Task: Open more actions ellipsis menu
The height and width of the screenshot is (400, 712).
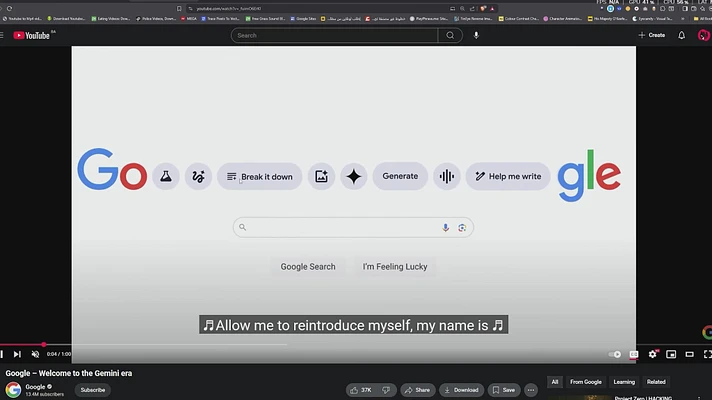Action: [x=531, y=390]
